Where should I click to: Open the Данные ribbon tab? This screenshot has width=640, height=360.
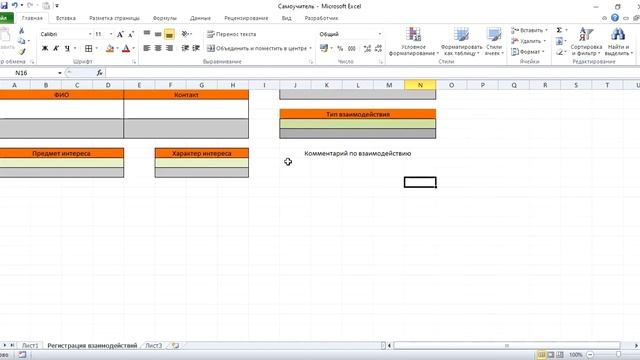click(200, 18)
